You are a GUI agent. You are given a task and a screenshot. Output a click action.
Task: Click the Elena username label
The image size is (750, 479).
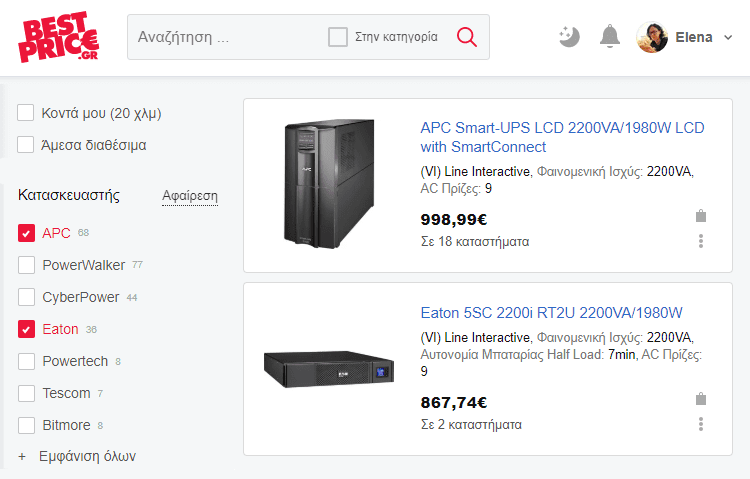click(694, 37)
